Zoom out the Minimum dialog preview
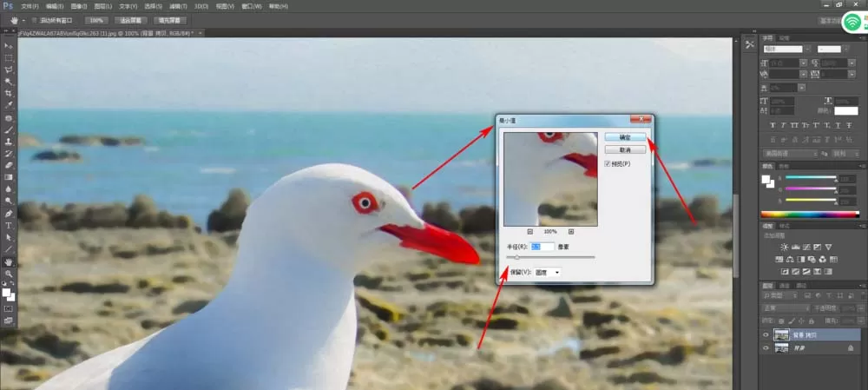Screen dimensions: 868x390 tap(529, 232)
